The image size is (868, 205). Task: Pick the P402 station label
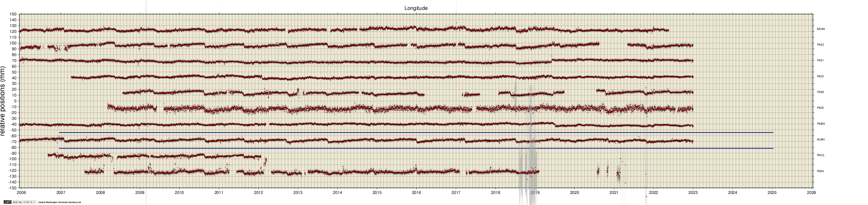820,76
